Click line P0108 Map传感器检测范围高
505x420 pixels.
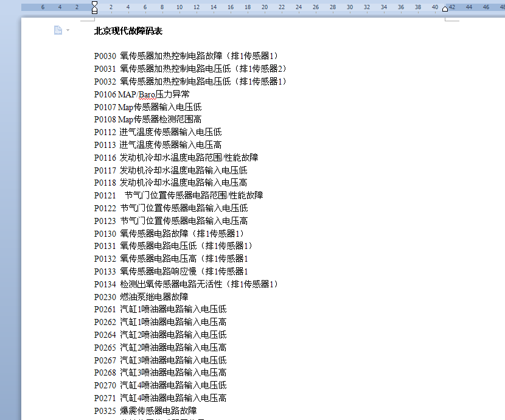(x=148, y=119)
